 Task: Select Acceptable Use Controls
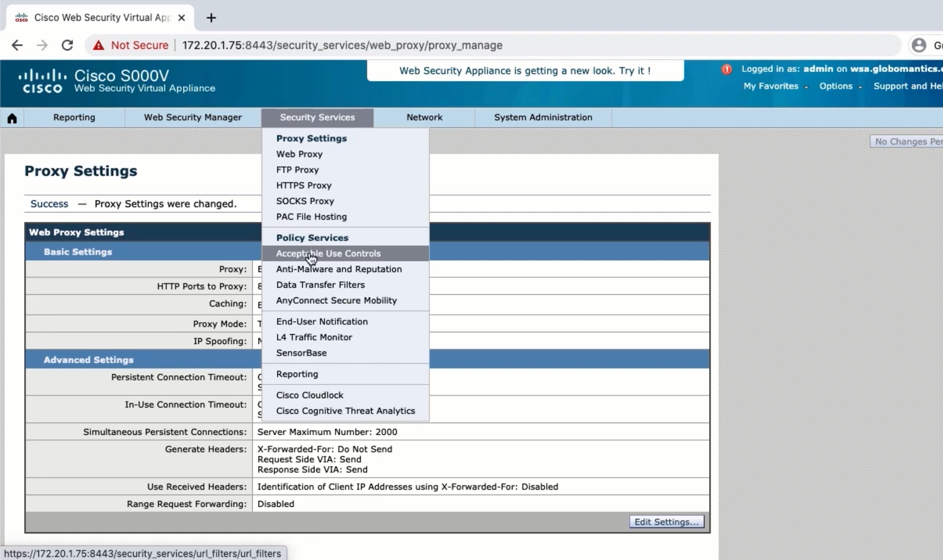click(x=345, y=253)
